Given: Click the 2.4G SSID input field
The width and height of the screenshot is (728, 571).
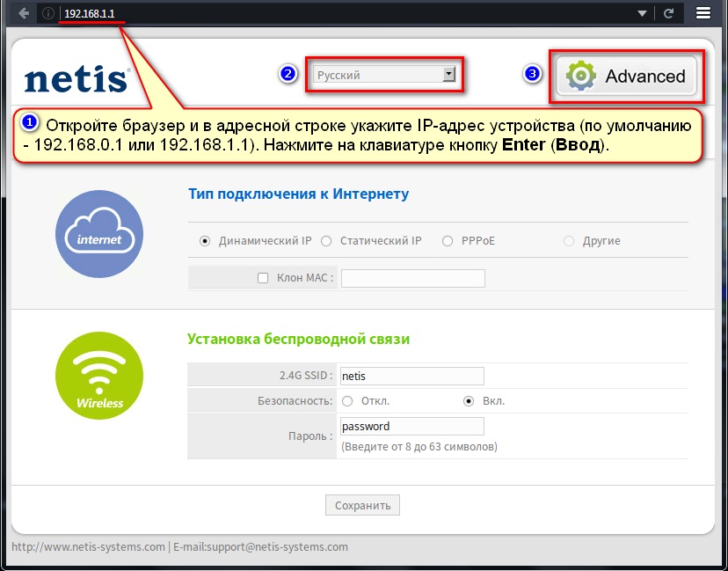Looking at the screenshot, I should [x=411, y=376].
